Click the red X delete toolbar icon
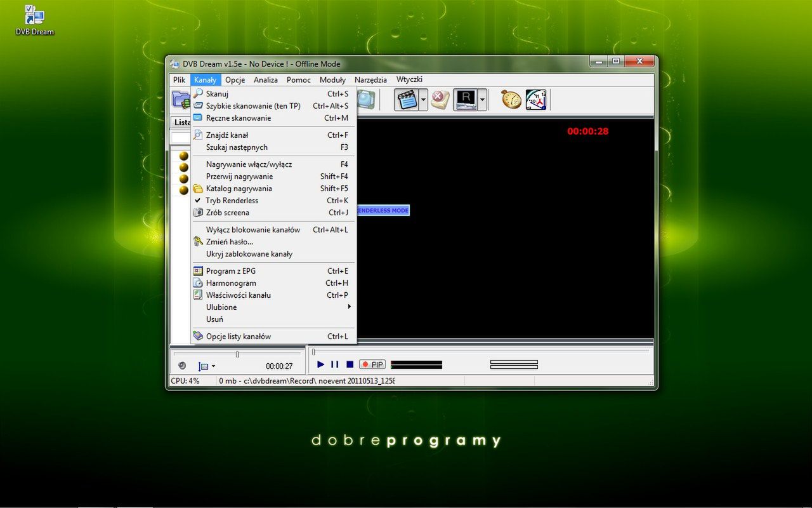Viewport: 812px width, 508px height. coord(440,100)
